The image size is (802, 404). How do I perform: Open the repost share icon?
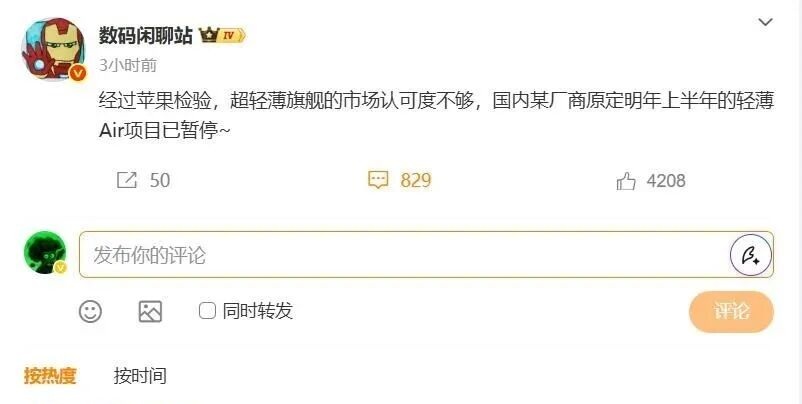coord(127,180)
